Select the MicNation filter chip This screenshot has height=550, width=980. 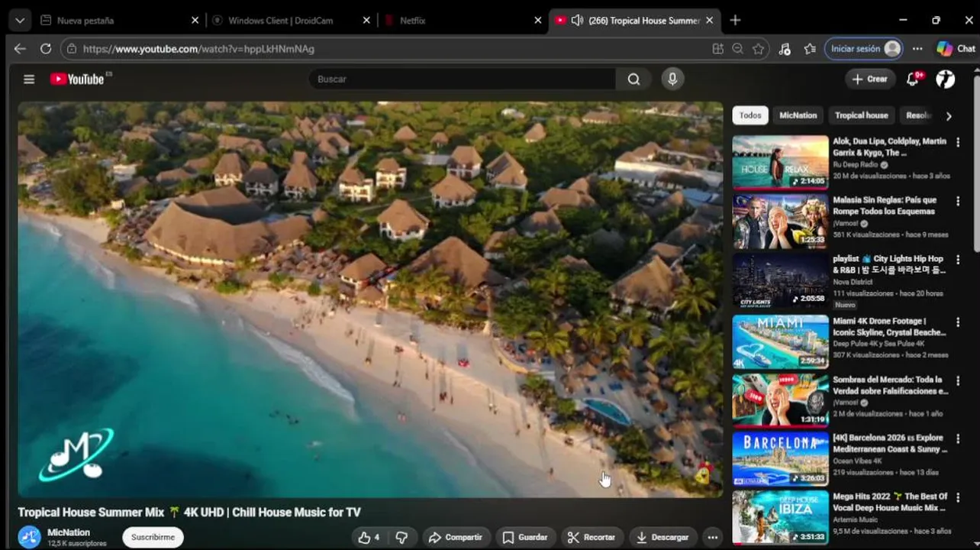coord(798,115)
